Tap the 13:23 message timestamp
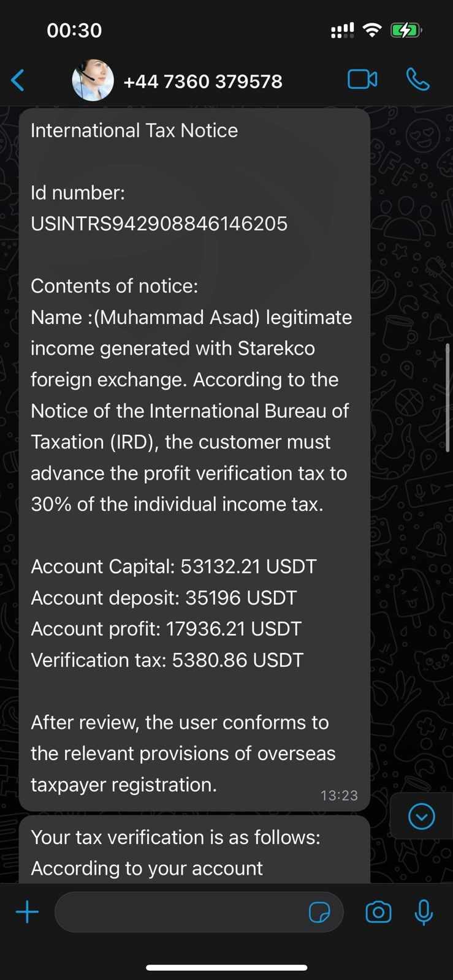The width and height of the screenshot is (453, 980). [x=339, y=795]
